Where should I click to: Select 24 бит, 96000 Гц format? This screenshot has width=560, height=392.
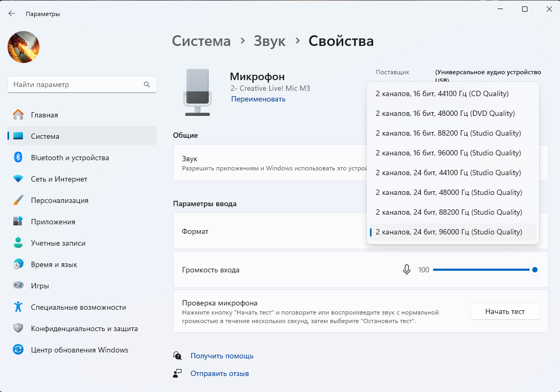click(453, 232)
